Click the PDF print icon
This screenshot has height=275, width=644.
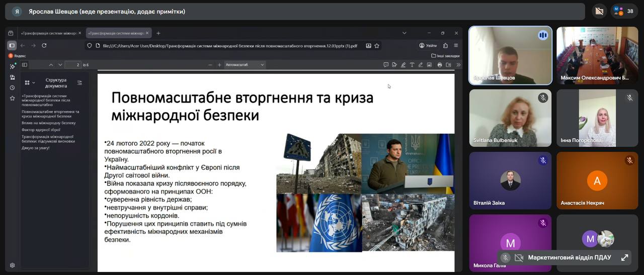[440, 65]
